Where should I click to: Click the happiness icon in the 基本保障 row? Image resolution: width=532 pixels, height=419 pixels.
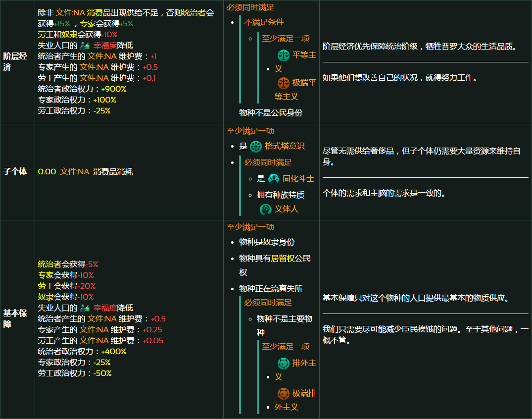click(x=85, y=308)
